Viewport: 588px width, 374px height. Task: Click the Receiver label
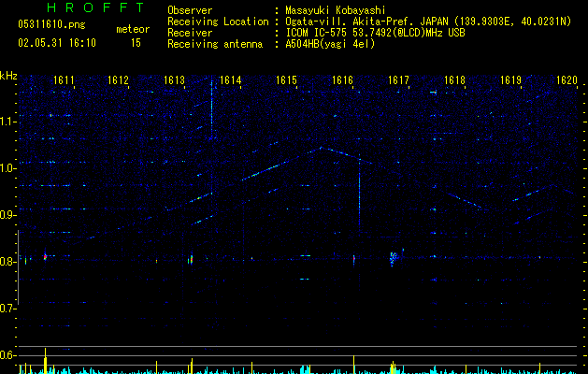pos(190,33)
